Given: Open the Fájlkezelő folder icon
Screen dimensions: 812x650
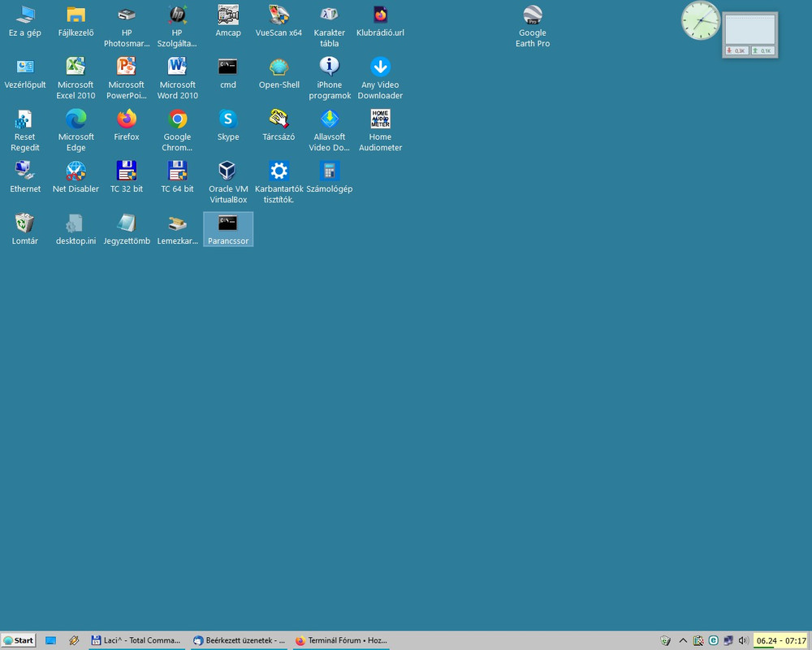Looking at the screenshot, I should click(76, 21).
